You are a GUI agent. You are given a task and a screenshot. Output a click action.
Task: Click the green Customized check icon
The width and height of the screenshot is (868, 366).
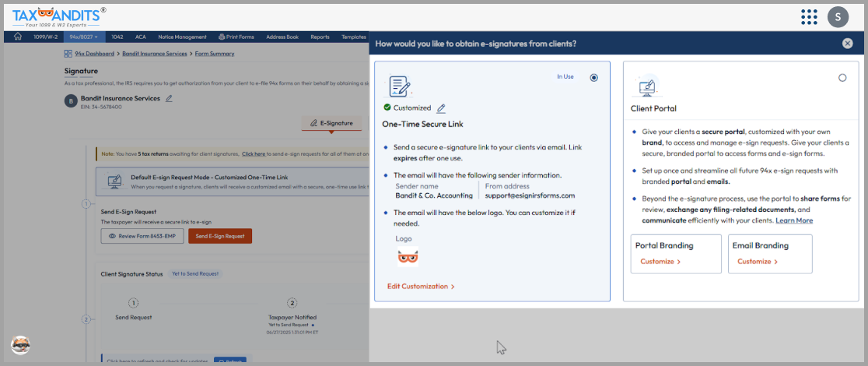click(387, 107)
